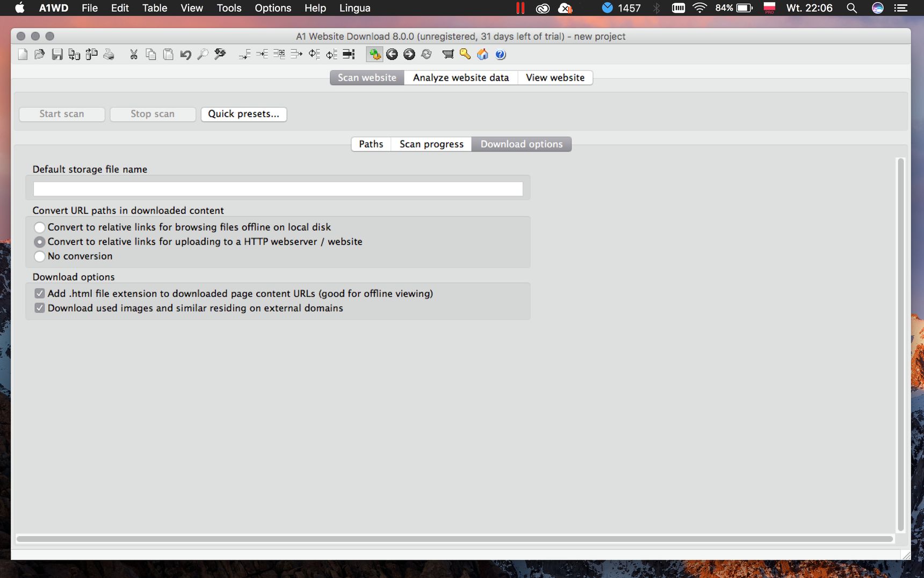The image size is (924, 578).
Task: Toggle Add .html file extension checkbox
Action: (39, 294)
